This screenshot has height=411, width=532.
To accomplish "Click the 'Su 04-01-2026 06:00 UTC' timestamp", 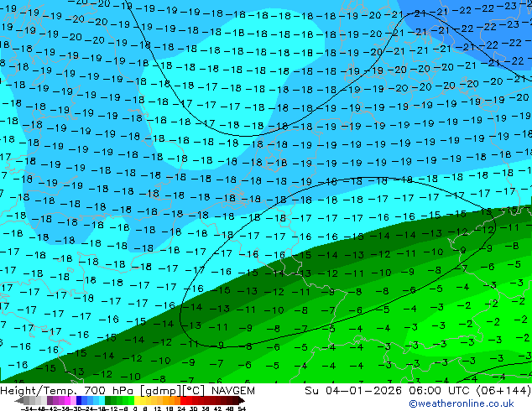I will pyautogui.click(x=389, y=391).
